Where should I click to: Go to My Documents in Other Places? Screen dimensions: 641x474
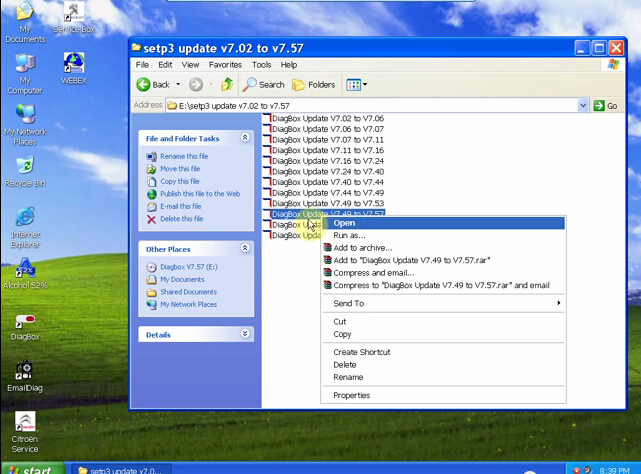pos(182,279)
